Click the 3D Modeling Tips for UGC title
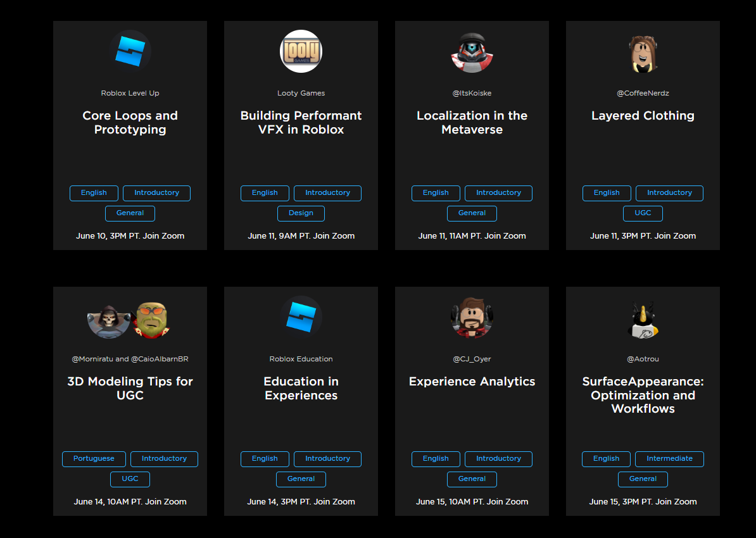The height and width of the screenshot is (538, 756). 130,389
